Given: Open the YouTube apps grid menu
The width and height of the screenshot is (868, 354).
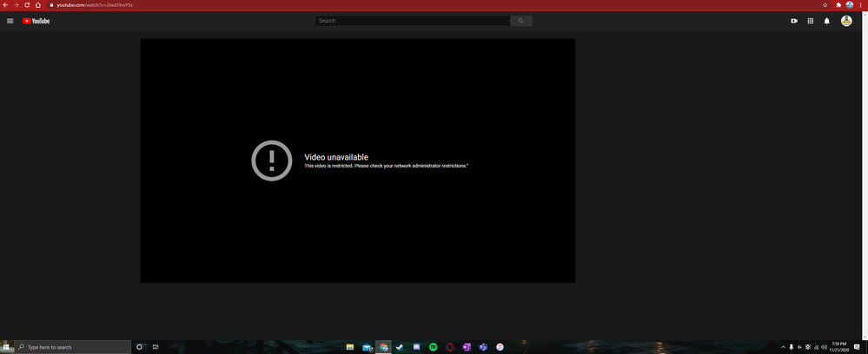Looking at the screenshot, I should click(x=811, y=21).
